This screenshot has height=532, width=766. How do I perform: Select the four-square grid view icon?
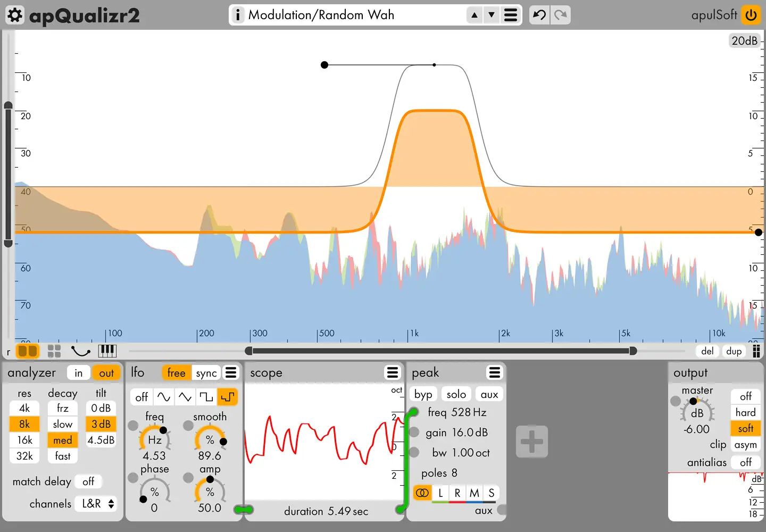pyautogui.click(x=54, y=351)
